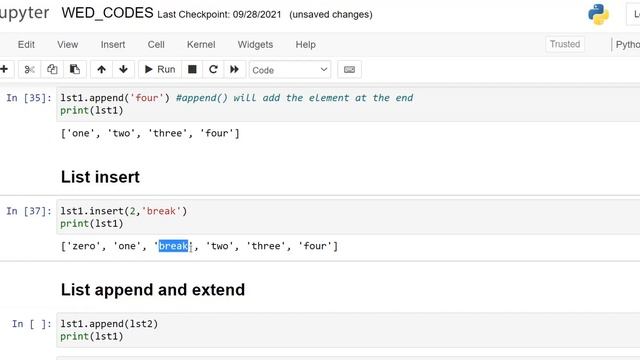Screen dimensions: 640x360
Task: Click the lst1.insert(2,'break') code line
Action: pyautogui.click(x=124, y=211)
